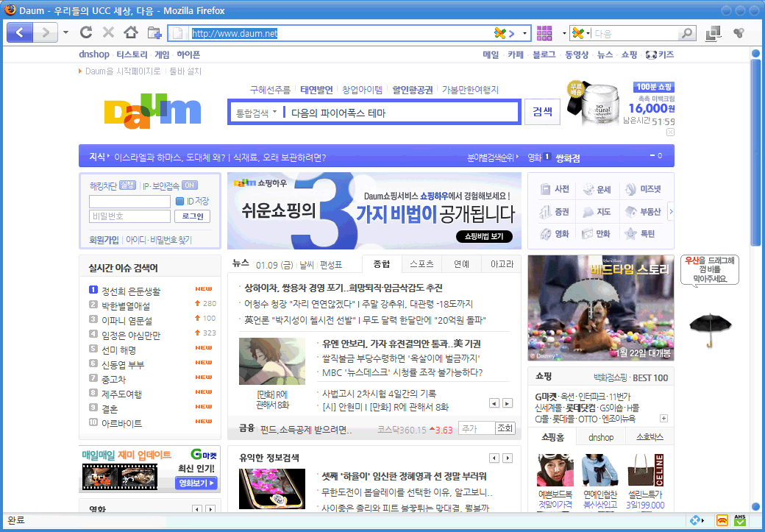Click the umbrella icon on the right side

pyautogui.click(x=710, y=330)
